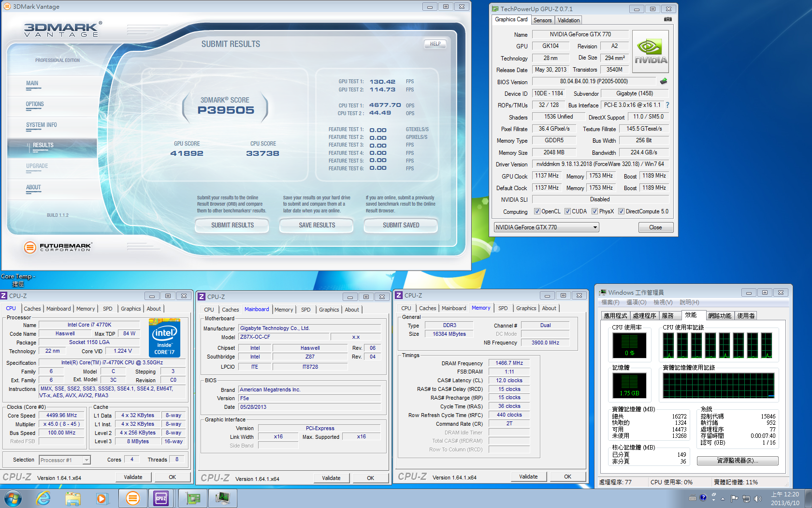Click Close button in GPU-Z
The image size is (812, 508).
[x=655, y=227]
